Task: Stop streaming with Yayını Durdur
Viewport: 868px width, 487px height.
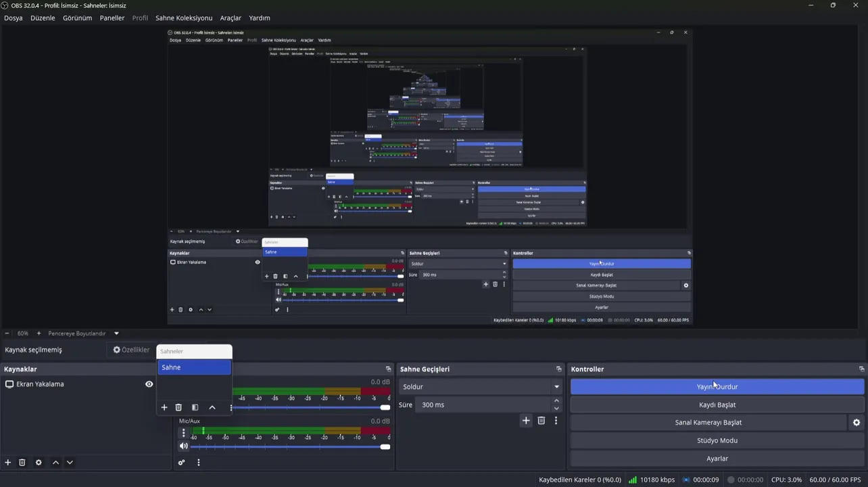Action: (717, 387)
